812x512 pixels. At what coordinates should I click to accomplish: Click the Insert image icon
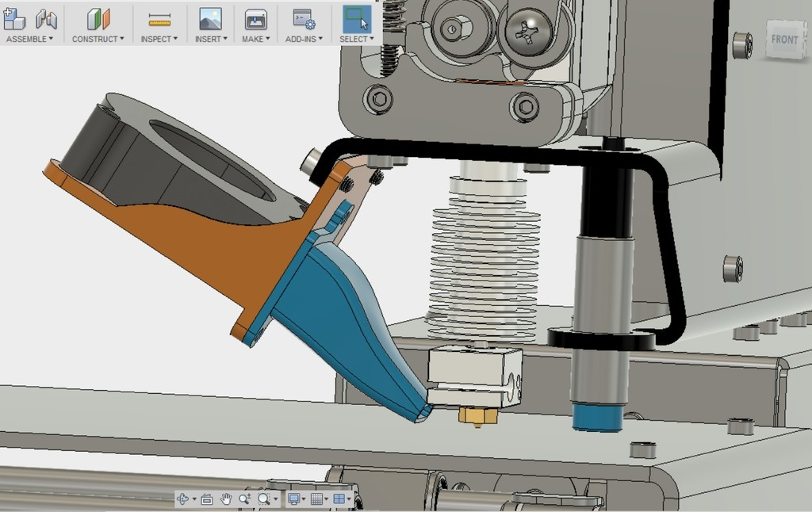[x=211, y=19]
